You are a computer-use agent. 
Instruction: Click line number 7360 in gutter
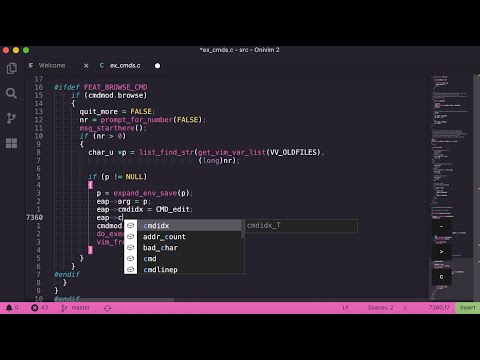[x=34, y=217]
